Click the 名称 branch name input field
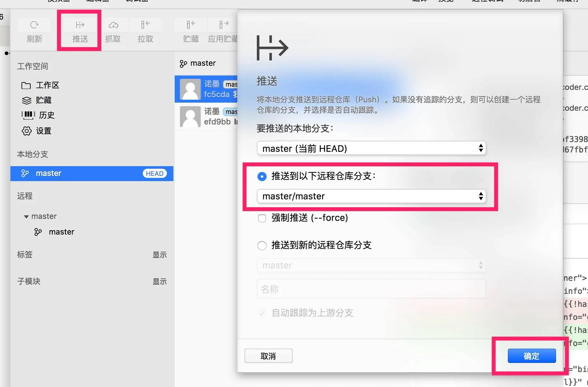The width and height of the screenshot is (588, 387). tap(371, 289)
